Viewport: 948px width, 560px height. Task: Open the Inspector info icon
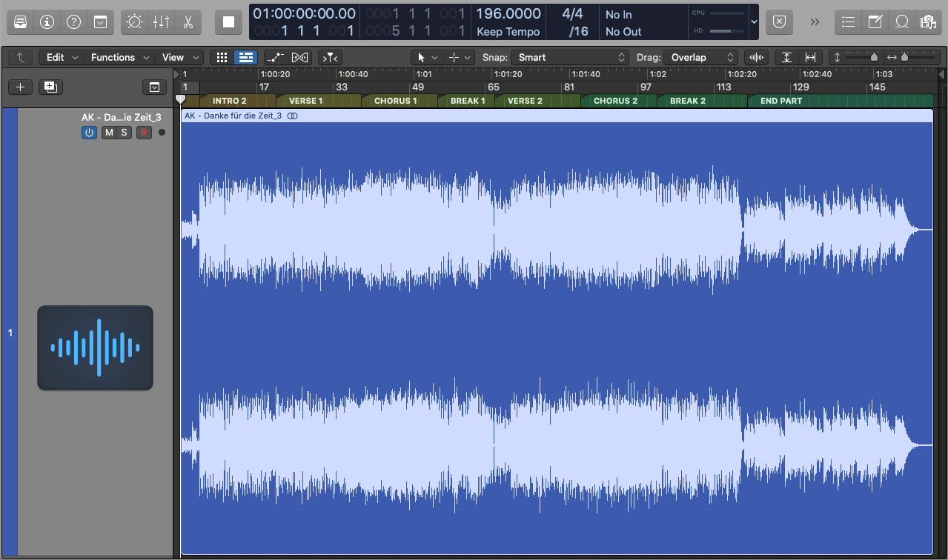(x=47, y=21)
